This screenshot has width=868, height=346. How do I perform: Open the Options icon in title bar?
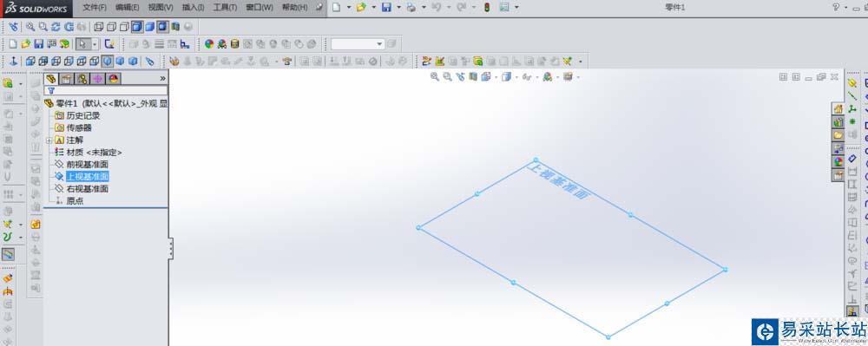tap(504, 7)
